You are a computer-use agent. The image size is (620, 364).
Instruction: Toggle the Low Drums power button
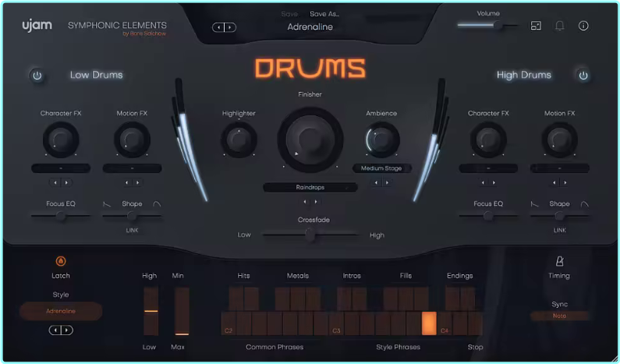coord(37,75)
